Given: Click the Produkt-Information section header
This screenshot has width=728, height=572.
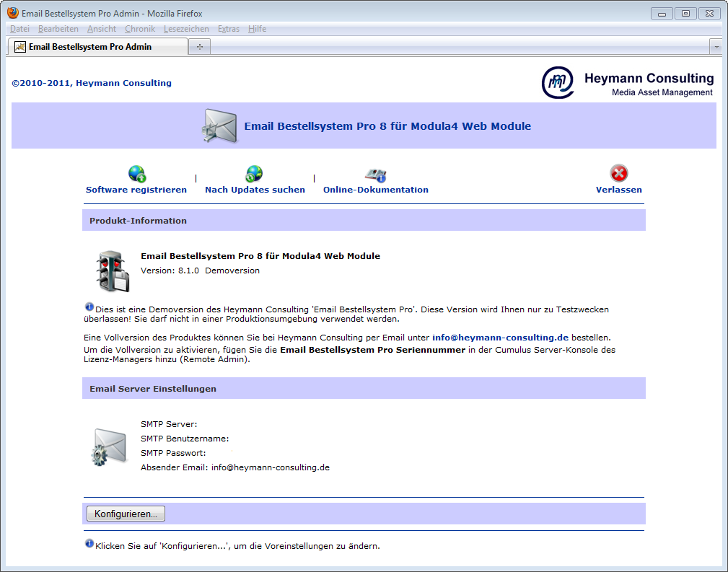Looking at the screenshot, I should coord(364,220).
